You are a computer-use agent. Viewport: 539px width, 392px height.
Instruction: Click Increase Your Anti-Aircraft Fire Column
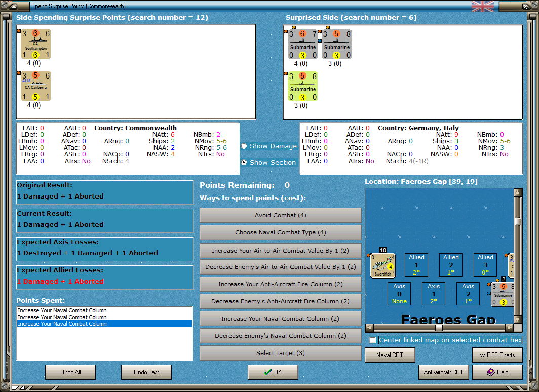click(x=281, y=284)
